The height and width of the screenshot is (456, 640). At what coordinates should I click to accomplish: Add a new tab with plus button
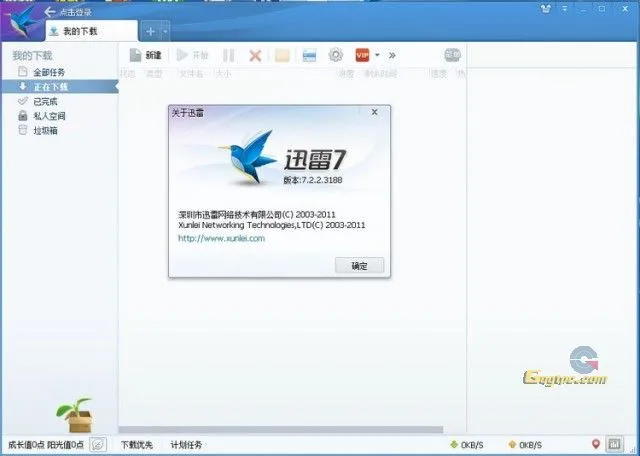(151, 31)
